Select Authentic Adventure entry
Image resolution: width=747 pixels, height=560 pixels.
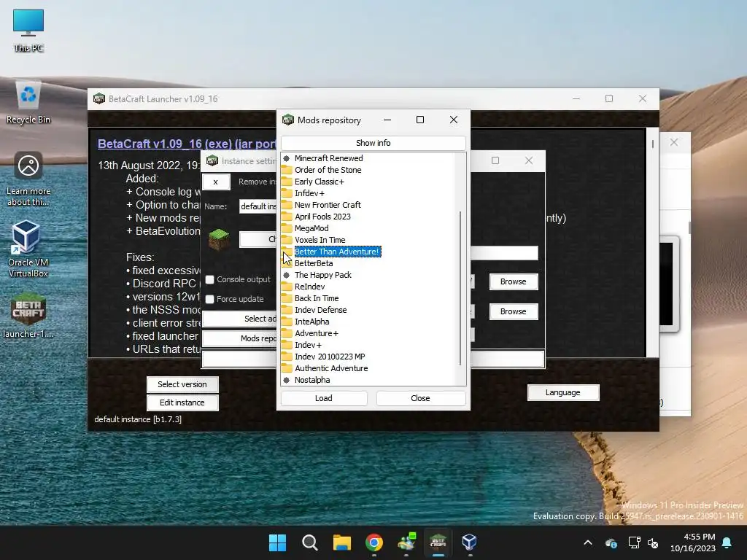pos(331,368)
